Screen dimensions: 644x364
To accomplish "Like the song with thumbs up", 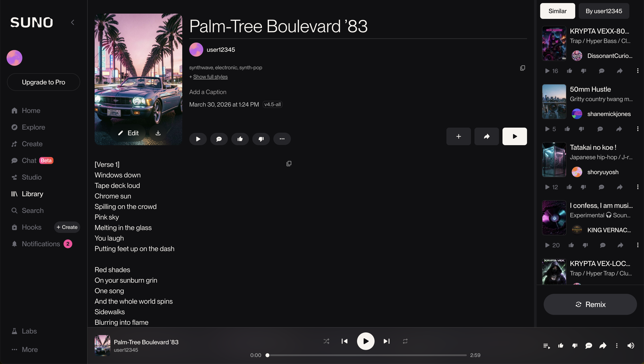I will (240, 139).
